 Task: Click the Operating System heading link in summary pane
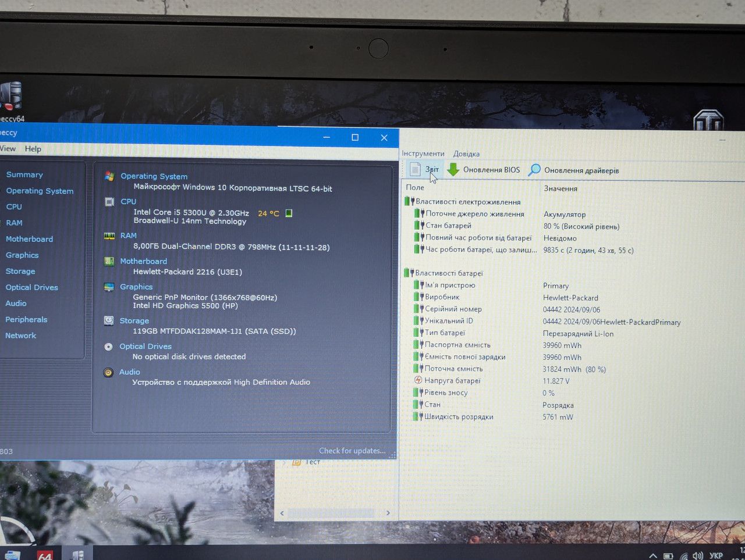[154, 176]
